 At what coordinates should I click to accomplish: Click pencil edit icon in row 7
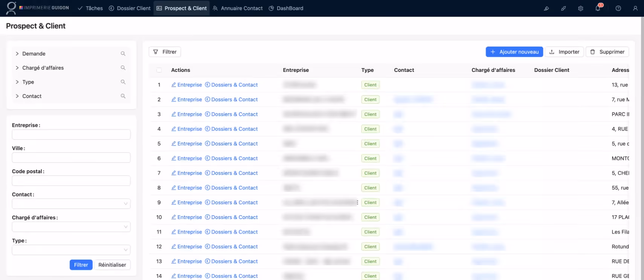tap(174, 173)
